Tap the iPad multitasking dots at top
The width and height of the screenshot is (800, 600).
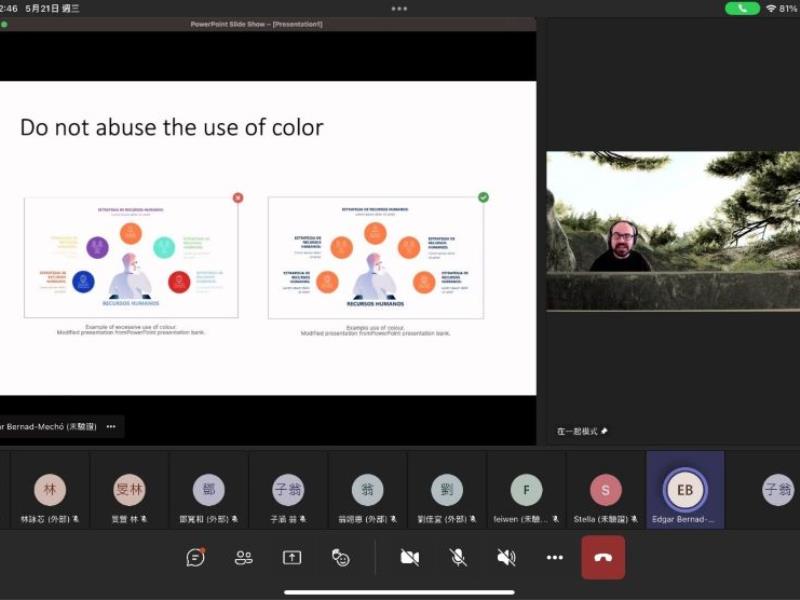pyautogui.click(x=400, y=8)
